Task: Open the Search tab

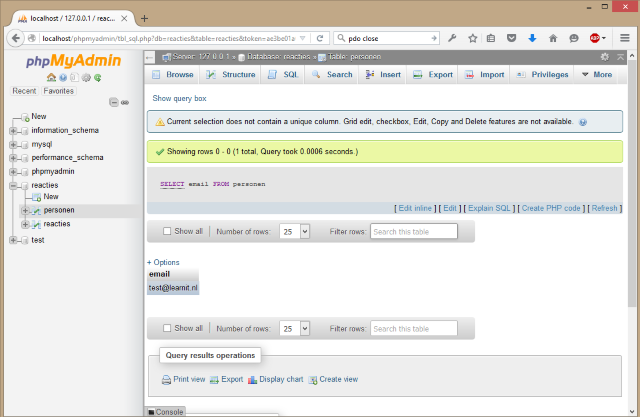Action: pyautogui.click(x=332, y=75)
